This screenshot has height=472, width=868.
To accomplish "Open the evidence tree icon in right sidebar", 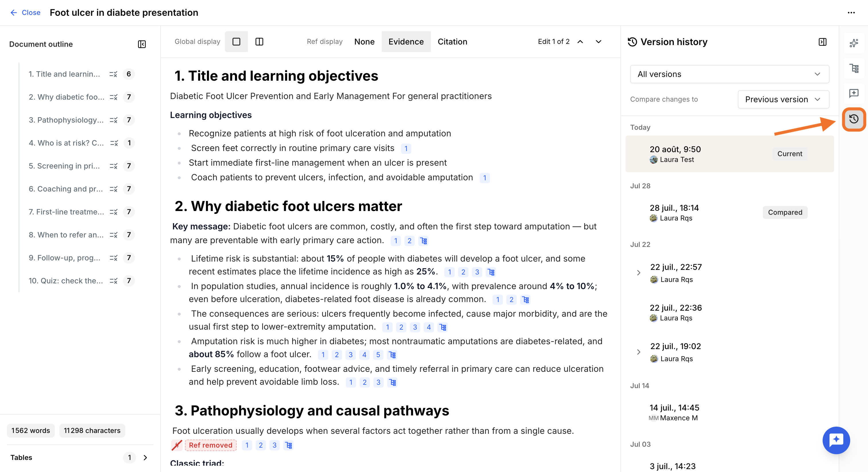I will pyautogui.click(x=854, y=68).
